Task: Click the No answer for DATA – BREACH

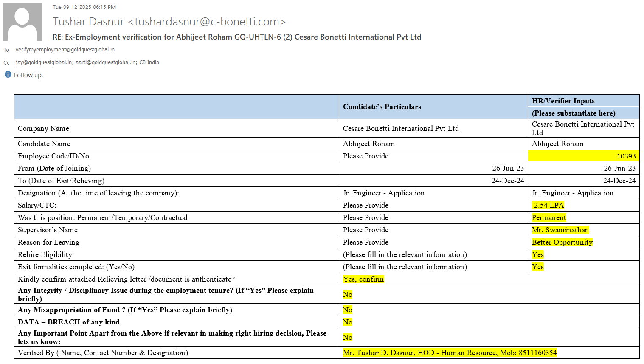Action: [347, 322]
